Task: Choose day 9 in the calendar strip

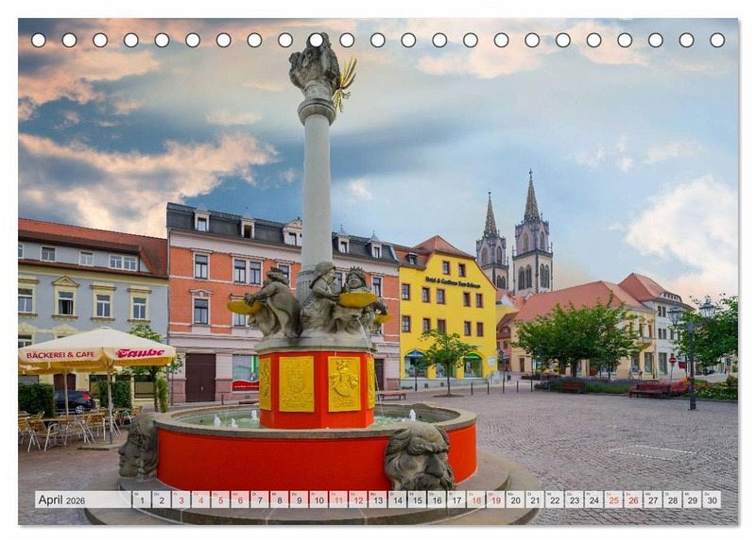Action: pos(299,500)
